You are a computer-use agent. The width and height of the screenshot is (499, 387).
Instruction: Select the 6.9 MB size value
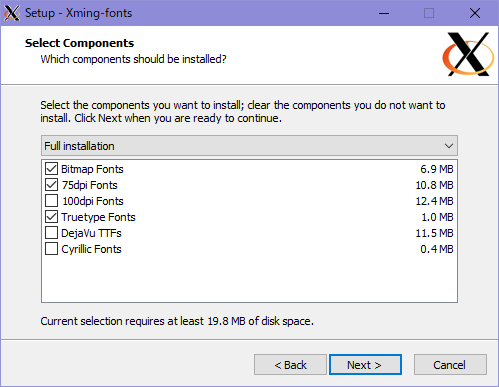(437, 169)
